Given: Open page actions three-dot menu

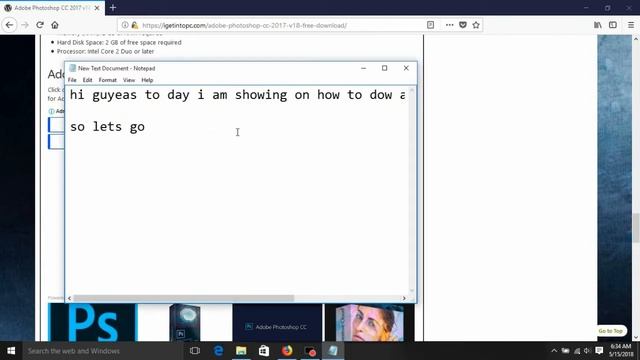Looking at the screenshot, I should [x=449, y=25].
